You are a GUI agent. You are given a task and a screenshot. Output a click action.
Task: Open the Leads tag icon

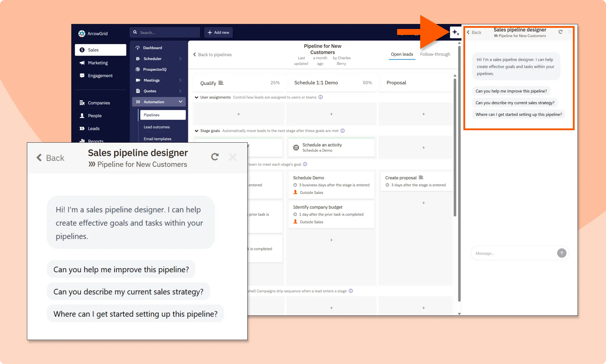click(82, 128)
